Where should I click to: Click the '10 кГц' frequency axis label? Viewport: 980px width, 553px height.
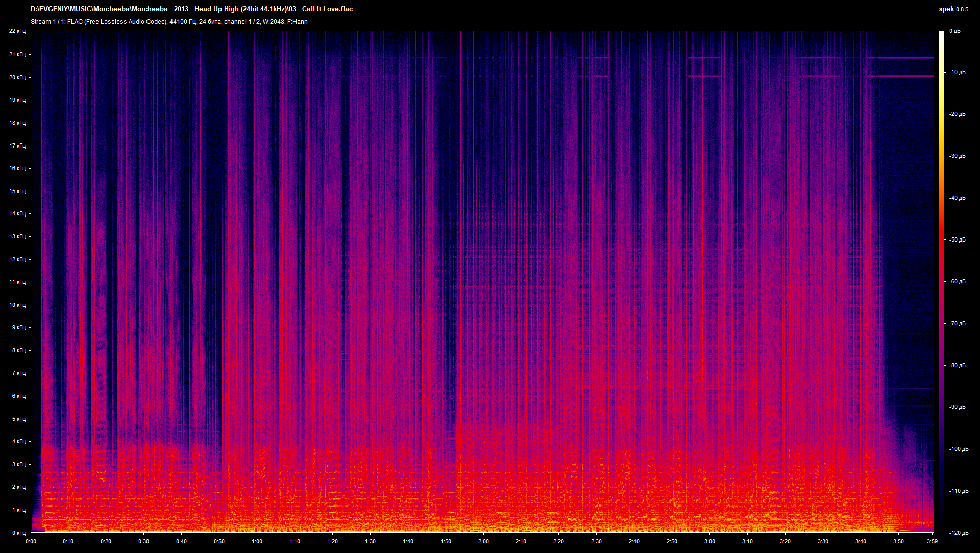point(17,305)
